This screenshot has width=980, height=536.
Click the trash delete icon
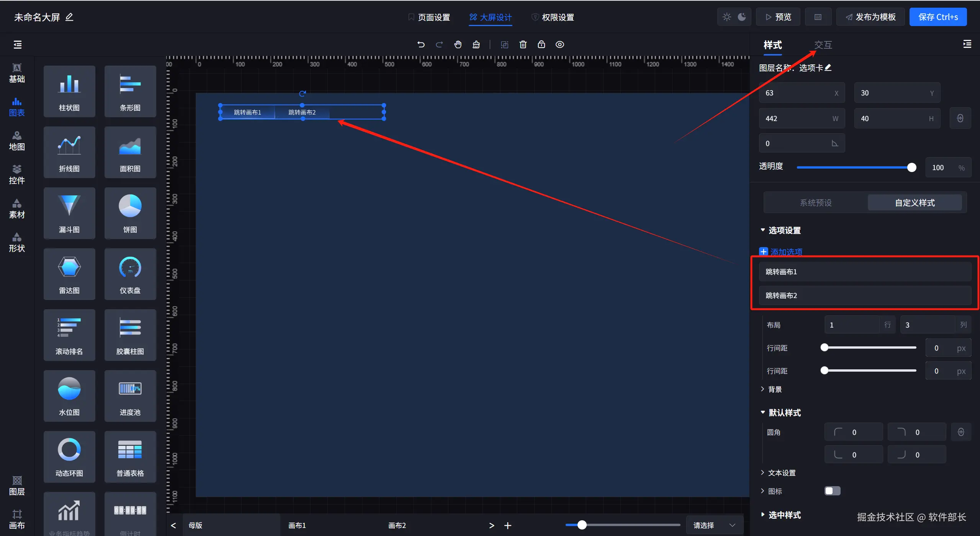click(523, 44)
